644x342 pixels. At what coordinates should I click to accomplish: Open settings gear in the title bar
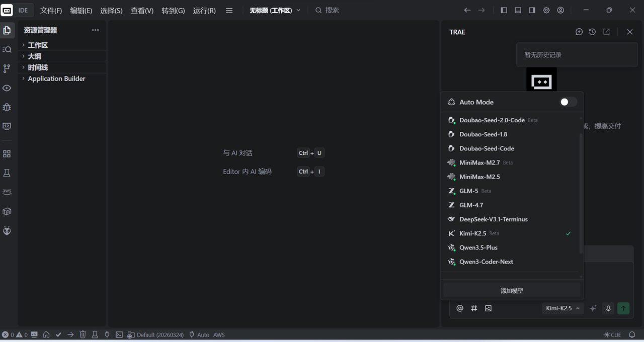point(546,10)
